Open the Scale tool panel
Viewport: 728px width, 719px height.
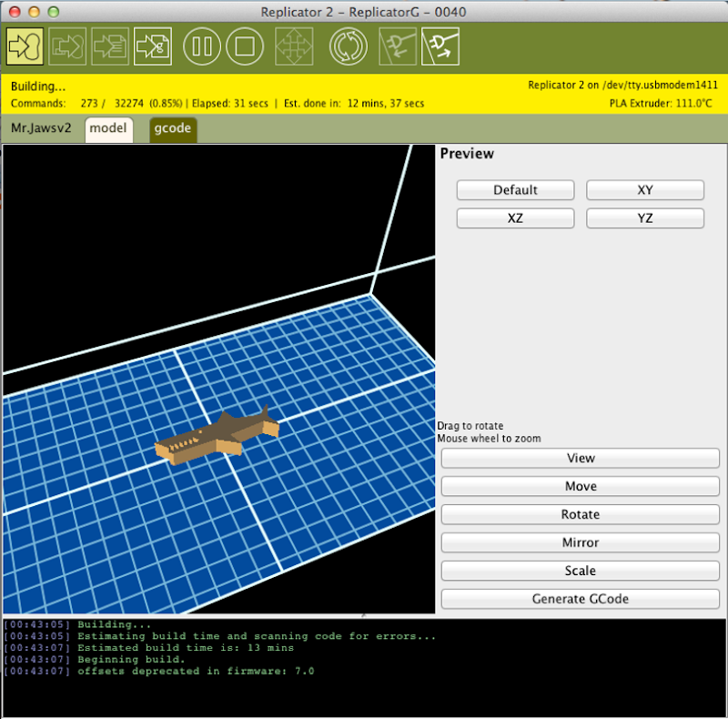(x=581, y=571)
